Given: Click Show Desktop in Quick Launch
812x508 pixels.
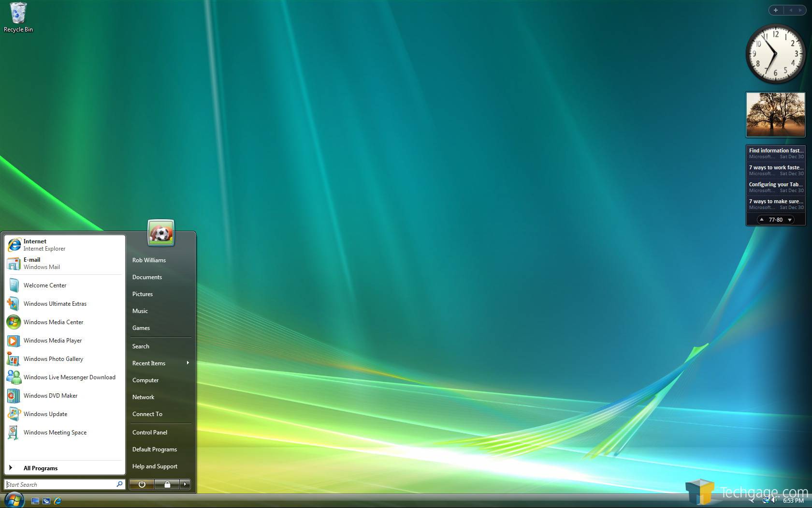Looking at the screenshot, I should (x=35, y=501).
